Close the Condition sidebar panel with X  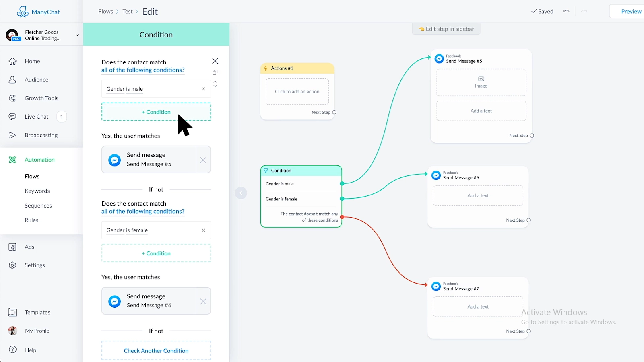point(215,61)
